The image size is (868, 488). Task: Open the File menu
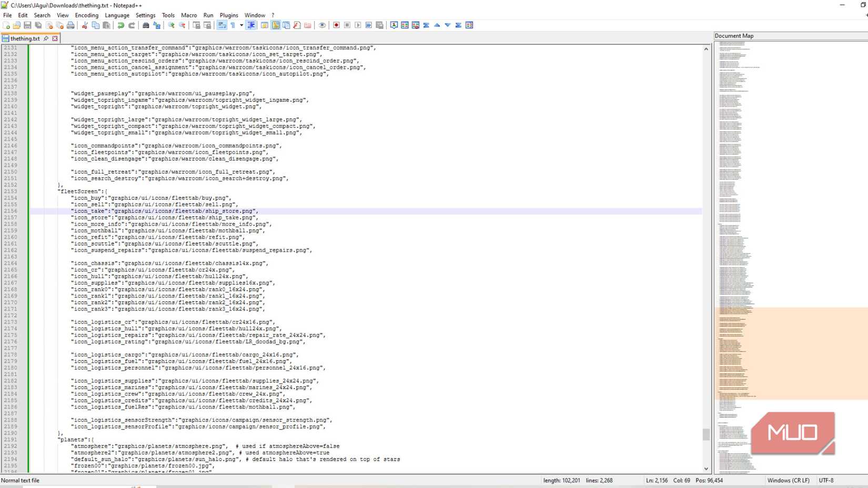pos(7,15)
